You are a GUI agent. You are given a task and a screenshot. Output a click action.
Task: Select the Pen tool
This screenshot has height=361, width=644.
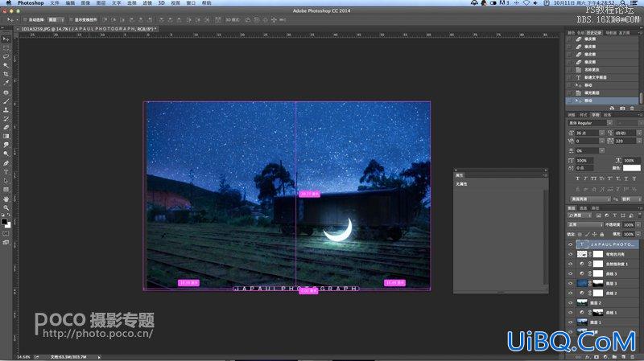(x=6, y=163)
